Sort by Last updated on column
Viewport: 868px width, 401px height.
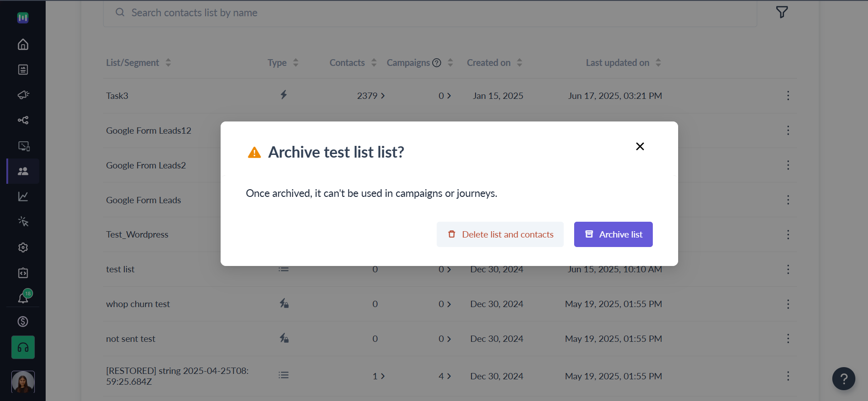point(658,63)
